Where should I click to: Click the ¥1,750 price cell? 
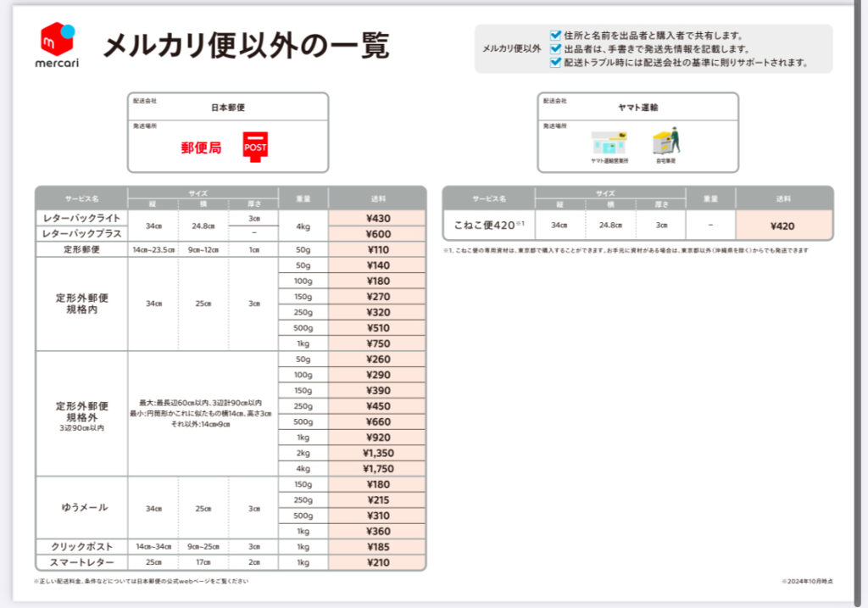[378, 468]
